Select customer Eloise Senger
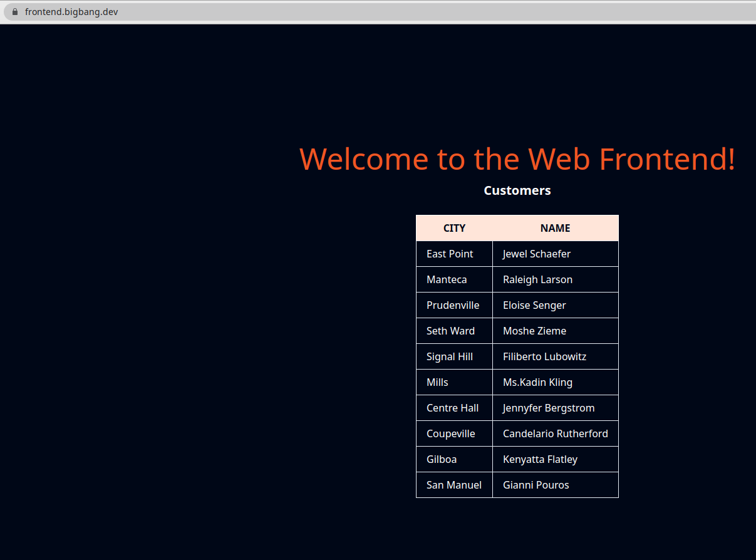 click(x=534, y=305)
